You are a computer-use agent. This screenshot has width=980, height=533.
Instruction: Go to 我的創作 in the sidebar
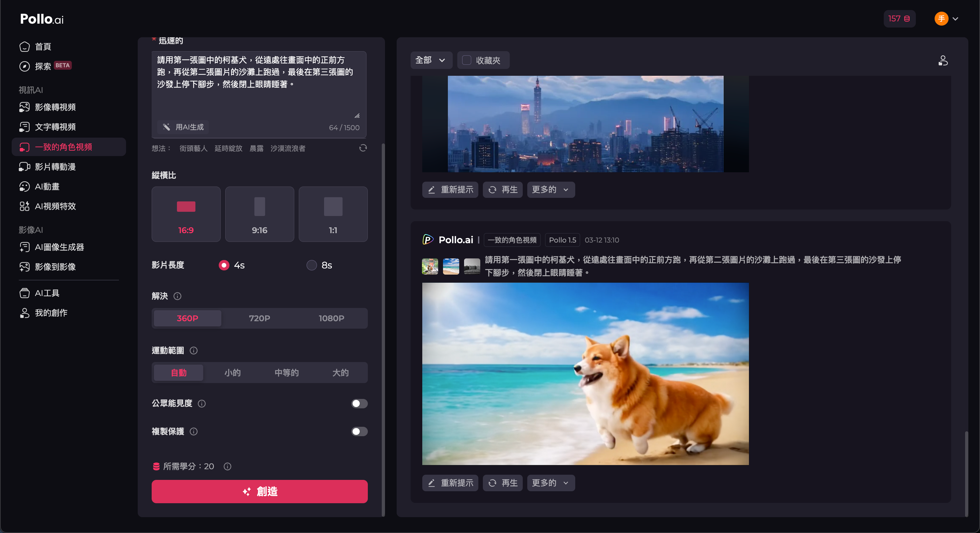51,313
